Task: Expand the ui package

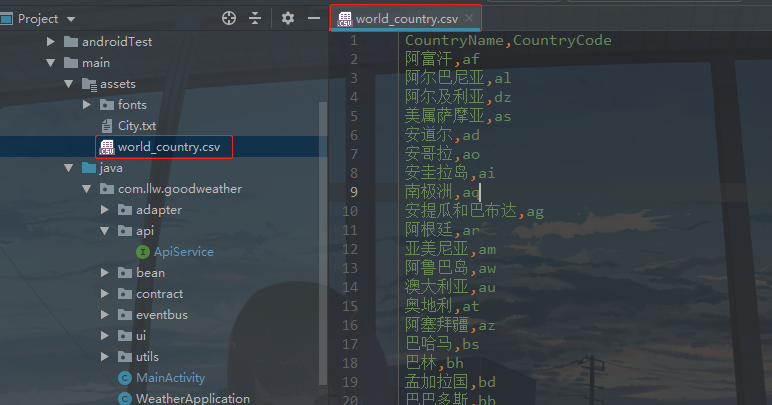Action: point(104,336)
